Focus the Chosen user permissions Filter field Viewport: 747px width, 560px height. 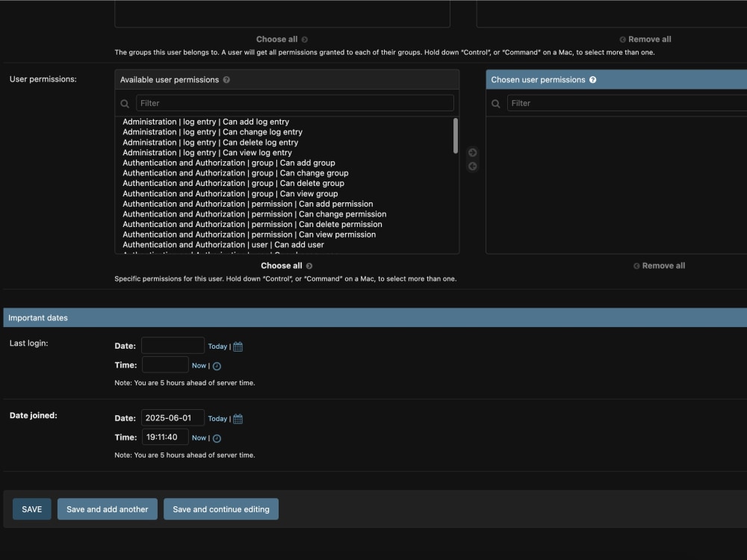pyautogui.click(x=627, y=103)
